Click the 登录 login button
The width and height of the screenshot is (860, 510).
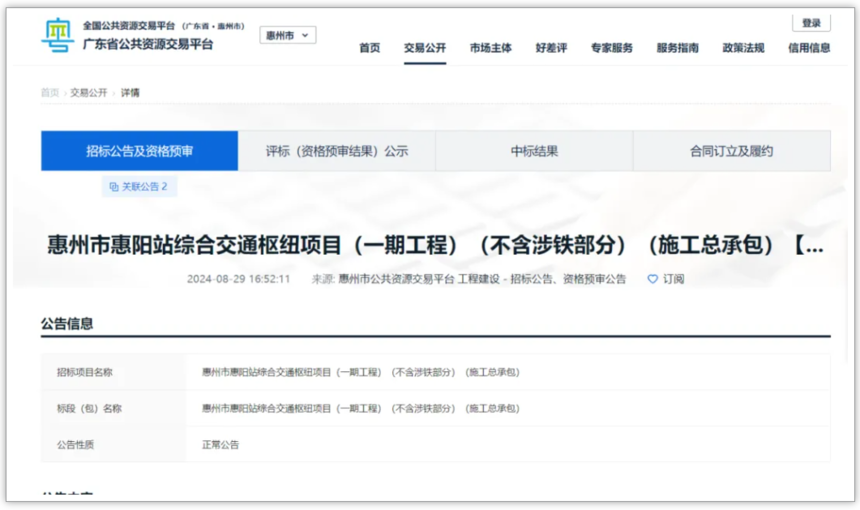811,23
